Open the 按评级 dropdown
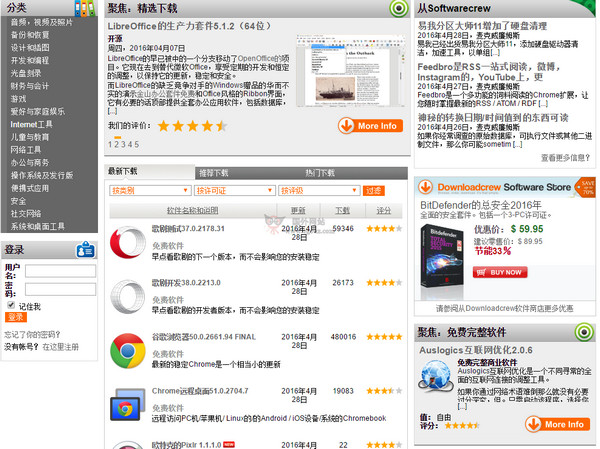Image resolution: width=600 pixels, height=449 pixels. click(x=319, y=191)
